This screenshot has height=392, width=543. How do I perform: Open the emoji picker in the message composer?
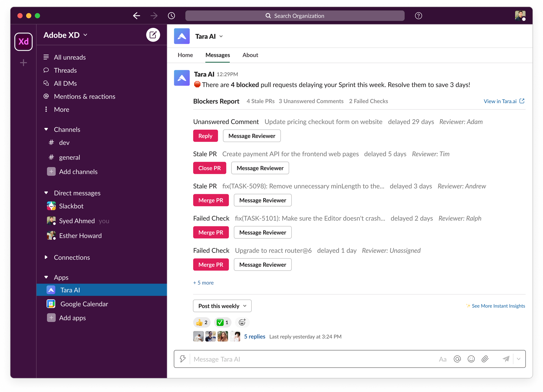(x=471, y=359)
